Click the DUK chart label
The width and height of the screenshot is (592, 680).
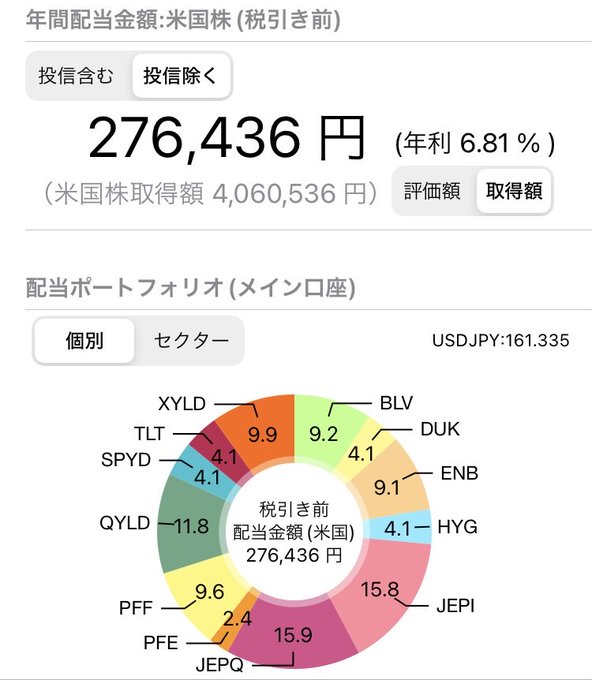[x=440, y=429]
